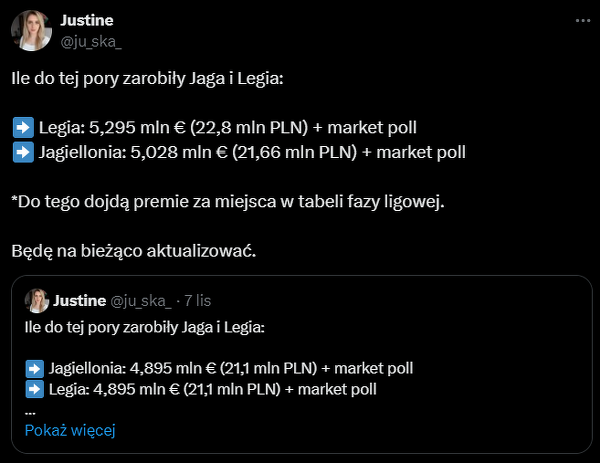
Task: Click the "Będę na bieżąco aktualizować." sentence
Action: pyautogui.click(x=134, y=251)
